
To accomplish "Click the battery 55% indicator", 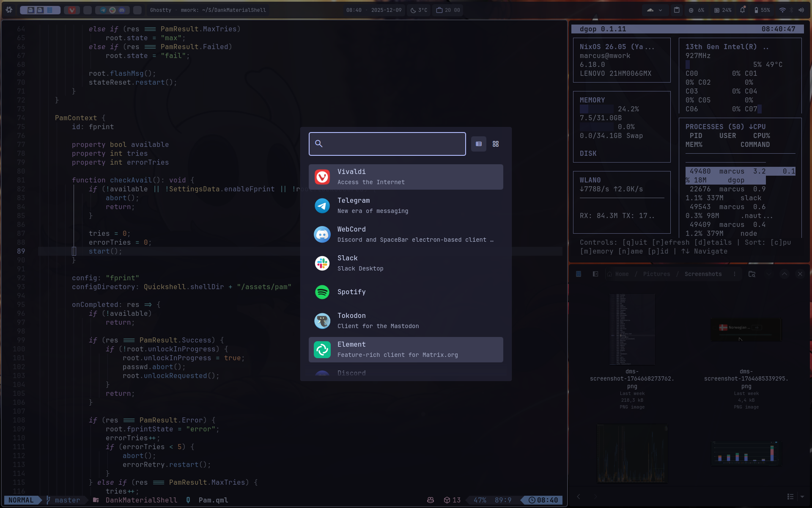I will point(762,10).
